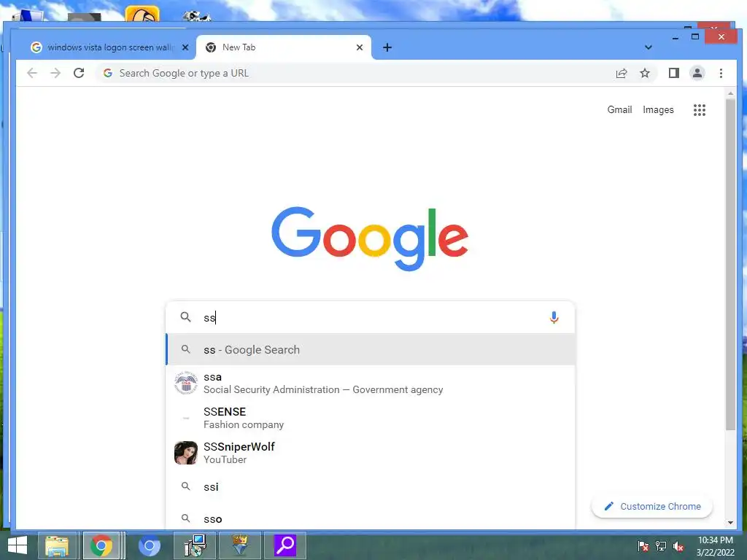
Task: Select the 'ss - Google Search' suggestion
Action: [x=370, y=349]
